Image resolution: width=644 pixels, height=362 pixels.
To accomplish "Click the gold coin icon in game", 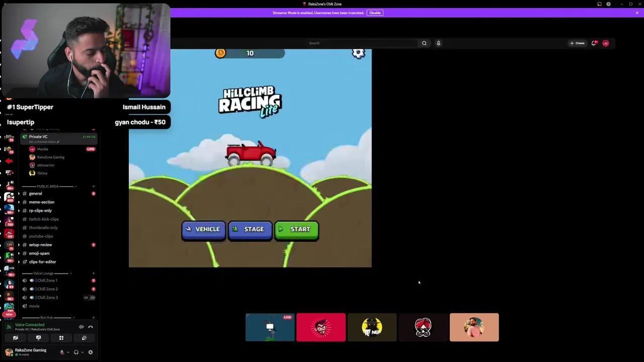I will [x=220, y=53].
